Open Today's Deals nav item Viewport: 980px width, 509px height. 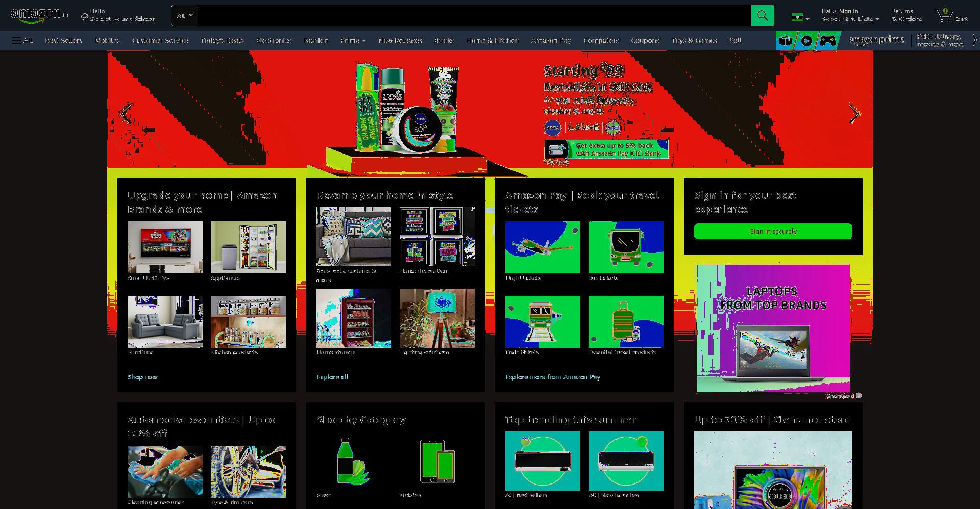[x=222, y=40]
